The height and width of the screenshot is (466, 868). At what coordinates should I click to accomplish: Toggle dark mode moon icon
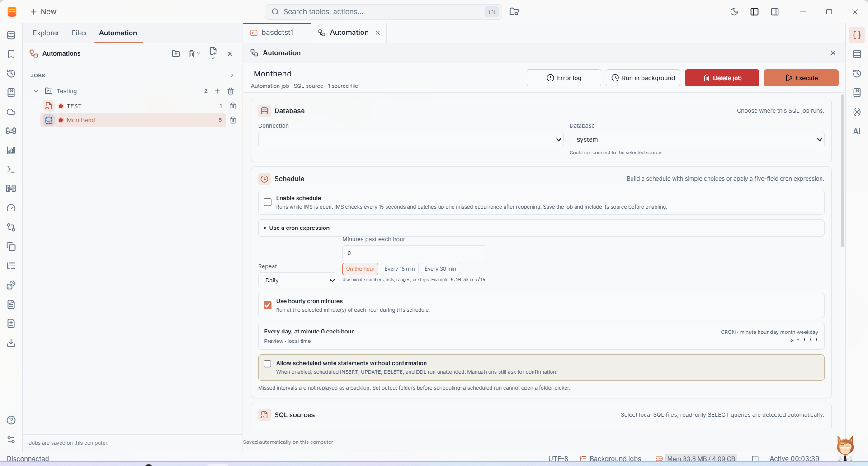pyautogui.click(x=734, y=12)
